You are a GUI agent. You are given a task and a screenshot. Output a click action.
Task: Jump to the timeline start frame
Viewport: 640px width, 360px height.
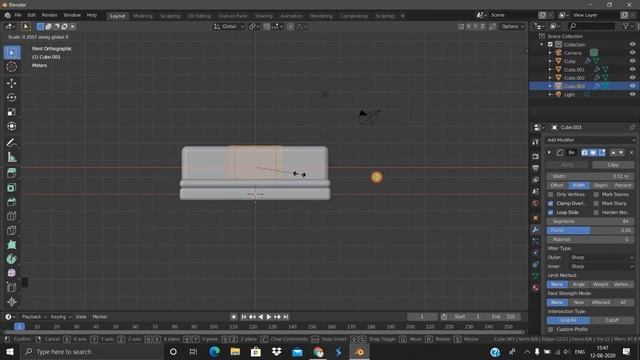click(244, 317)
